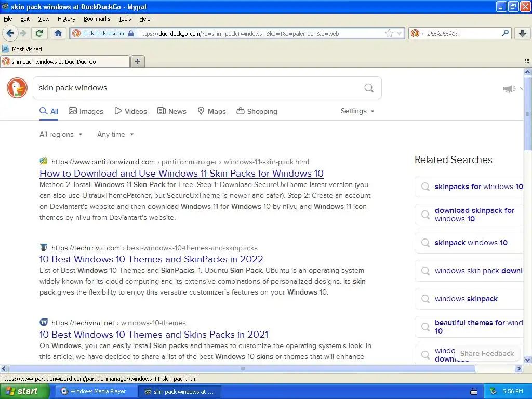Expand the Settings dropdown
The width and height of the screenshot is (532, 399).
pyautogui.click(x=357, y=111)
